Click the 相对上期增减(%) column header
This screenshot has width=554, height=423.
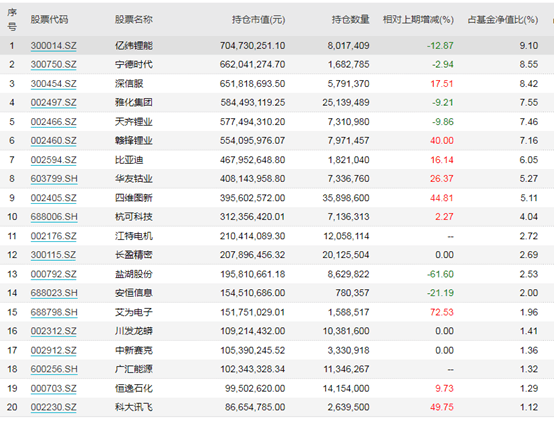418,19
